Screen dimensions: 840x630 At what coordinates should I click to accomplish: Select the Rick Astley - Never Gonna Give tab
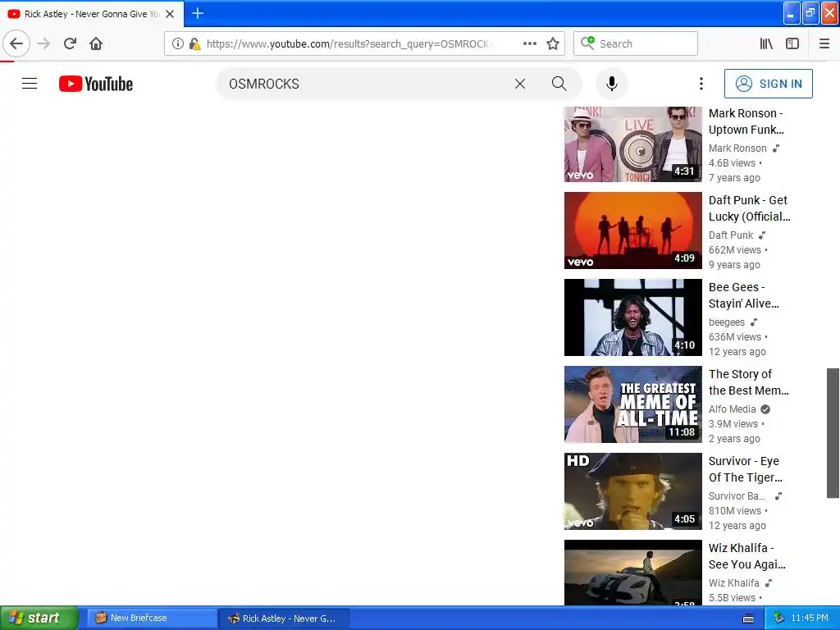pyautogui.click(x=92, y=14)
